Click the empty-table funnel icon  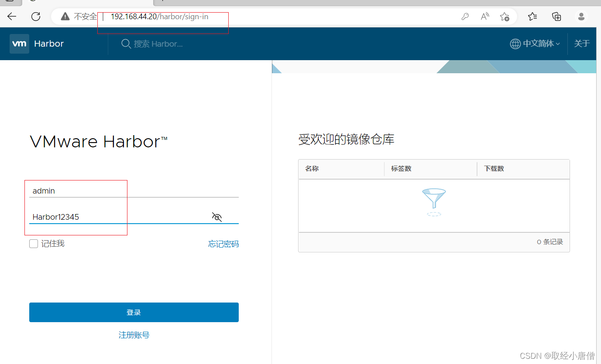434,202
